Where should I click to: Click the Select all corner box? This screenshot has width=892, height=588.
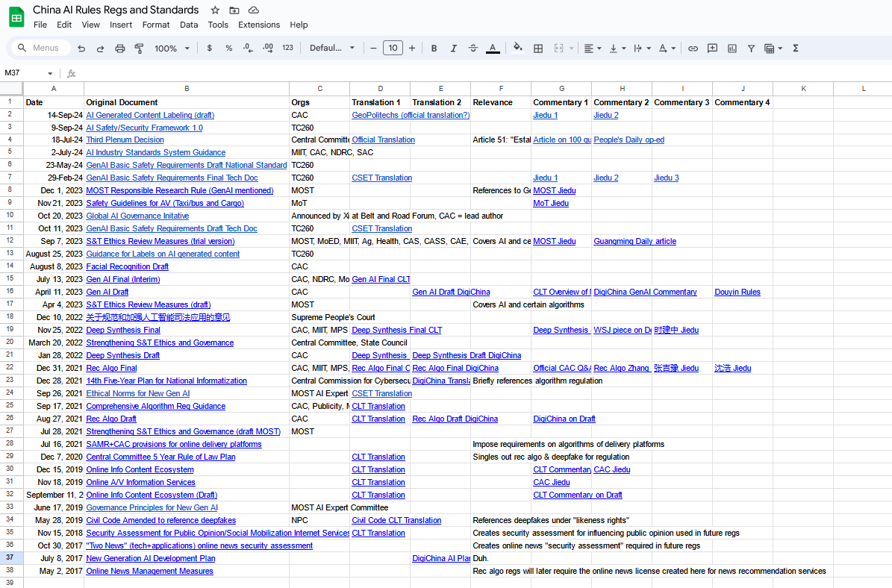point(10,88)
